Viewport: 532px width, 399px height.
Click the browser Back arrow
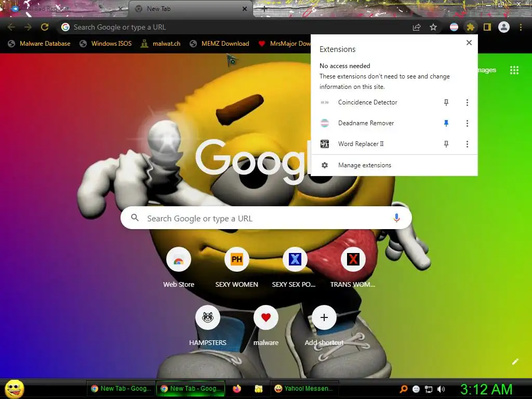click(11, 27)
